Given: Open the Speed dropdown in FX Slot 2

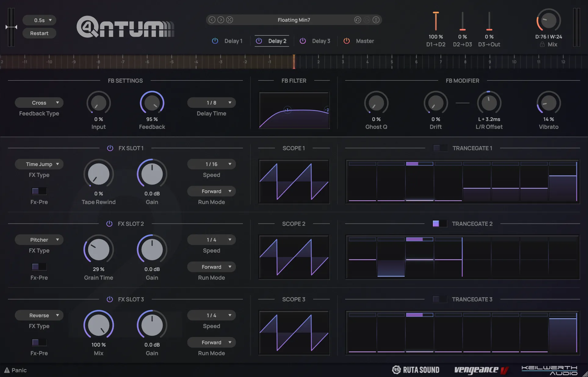Looking at the screenshot, I should pyautogui.click(x=211, y=240).
